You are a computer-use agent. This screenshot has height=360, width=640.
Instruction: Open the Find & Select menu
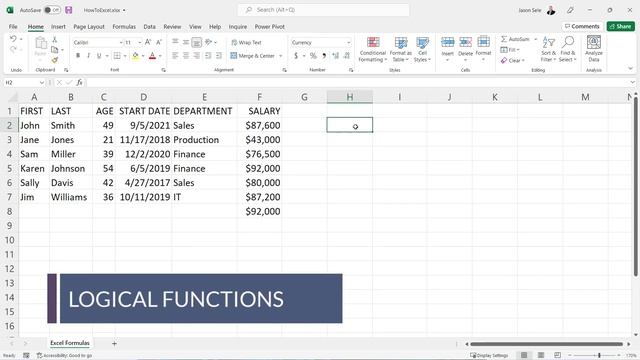(x=567, y=49)
